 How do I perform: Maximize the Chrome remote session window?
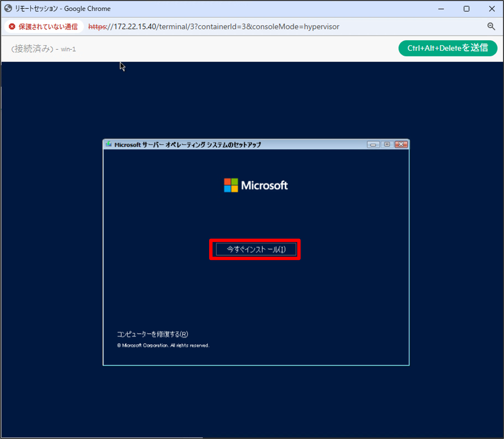click(x=466, y=9)
